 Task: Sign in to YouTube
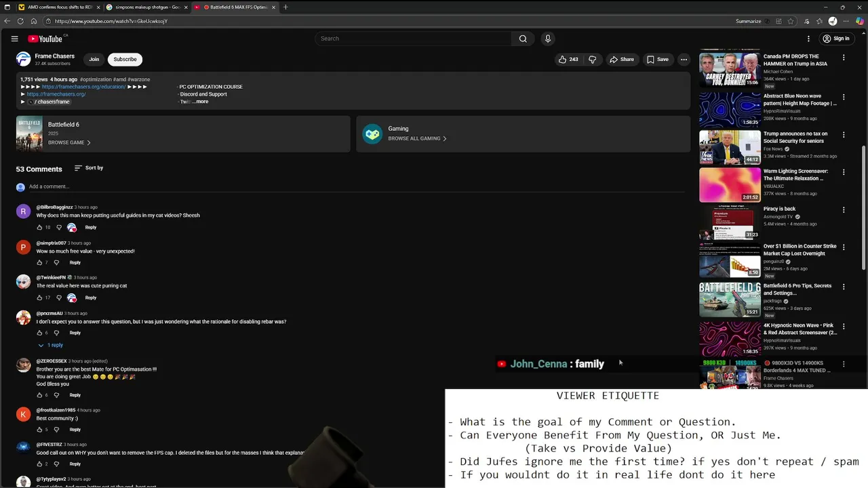836,39
